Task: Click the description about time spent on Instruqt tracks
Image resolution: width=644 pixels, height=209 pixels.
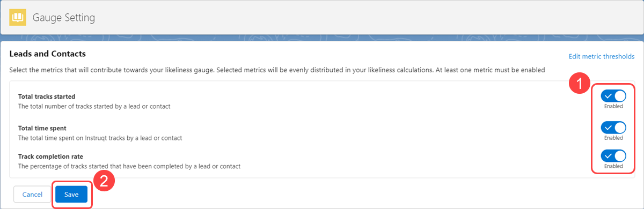Action: (x=100, y=138)
